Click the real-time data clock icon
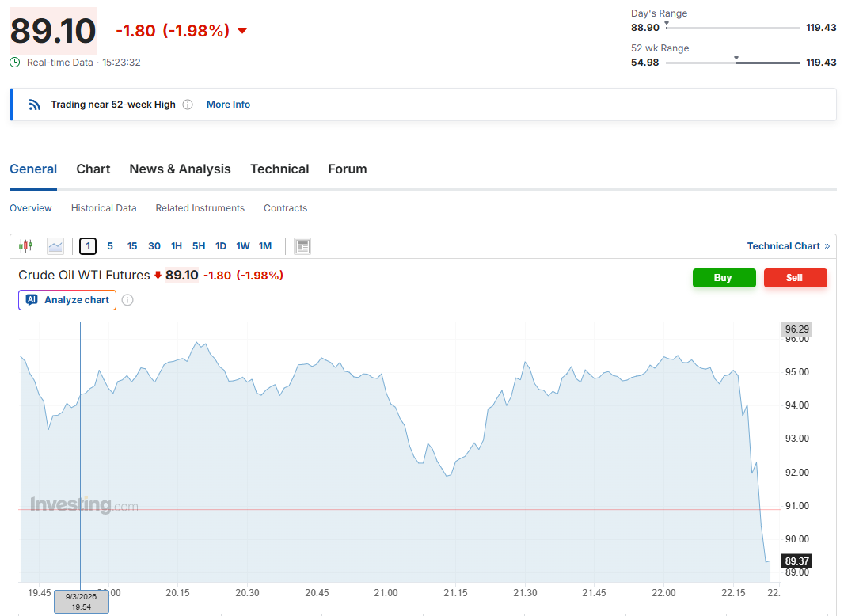The width and height of the screenshot is (844, 616). 15,63
